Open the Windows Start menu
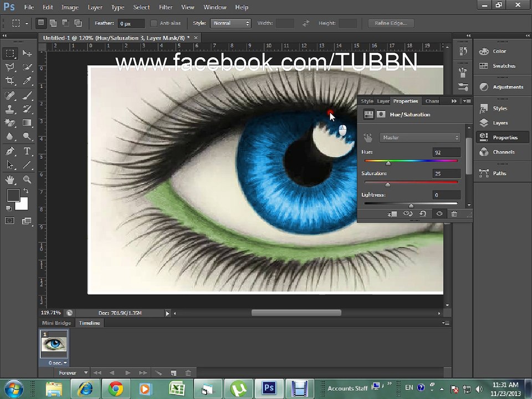This screenshot has height=399, width=532. (x=13, y=389)
